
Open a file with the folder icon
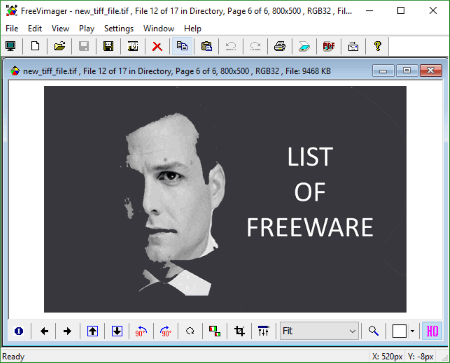[x=59, y=46]
